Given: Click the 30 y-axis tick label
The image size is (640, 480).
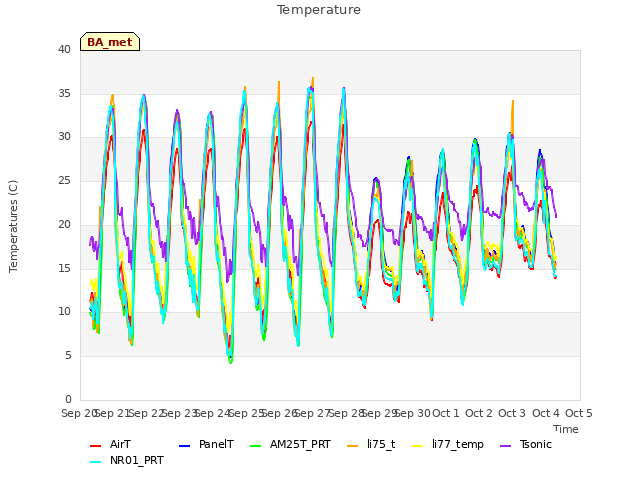Looking at the screenshot, I should 64,137.
